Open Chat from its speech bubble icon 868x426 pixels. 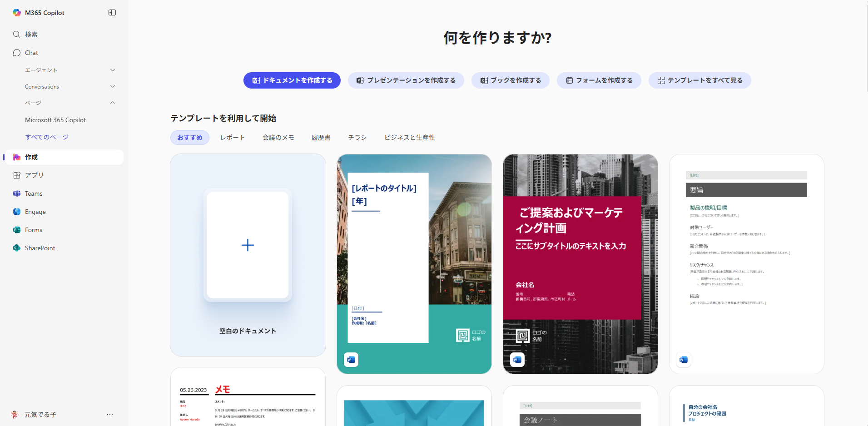pyautogui.click(x=17, y=53)
